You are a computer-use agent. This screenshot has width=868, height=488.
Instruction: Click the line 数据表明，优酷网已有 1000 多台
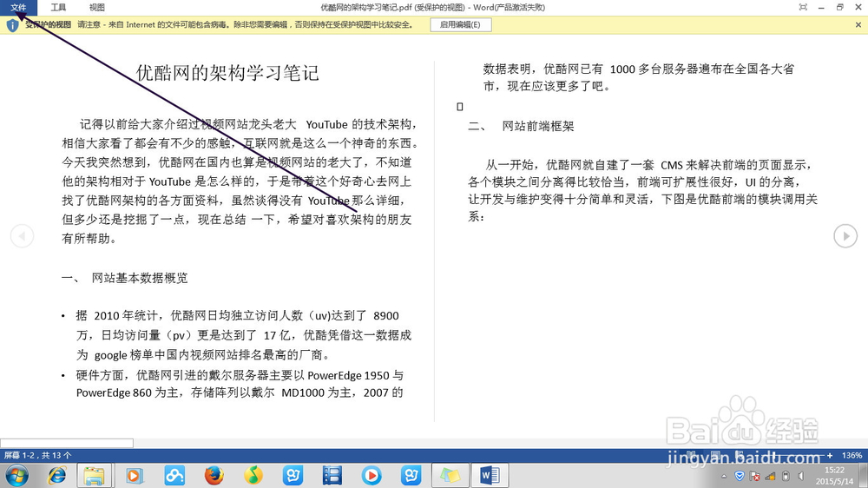[x=638, y=69]
